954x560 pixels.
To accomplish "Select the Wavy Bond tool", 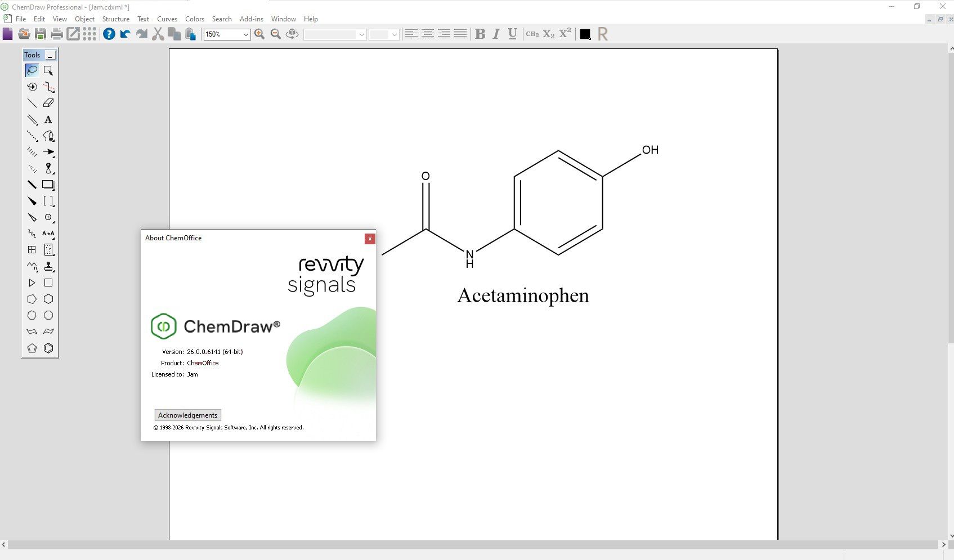I will tap(32, 234).
